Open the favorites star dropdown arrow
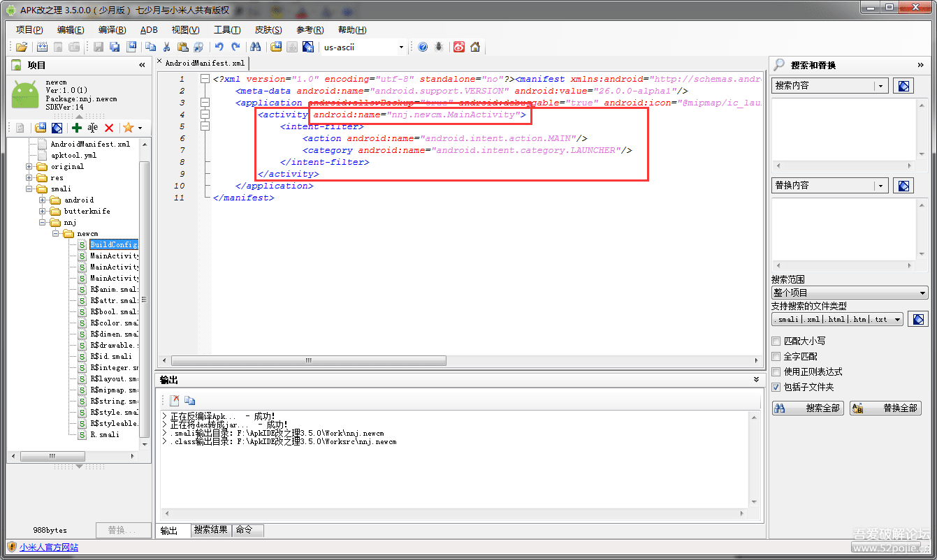 coord(140,128)
